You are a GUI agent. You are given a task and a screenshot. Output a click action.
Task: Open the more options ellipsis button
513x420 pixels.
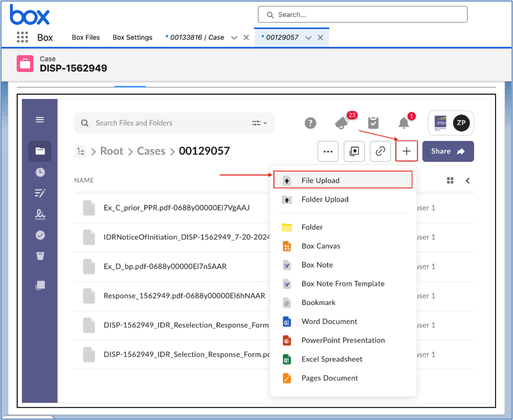pos(328,151)
